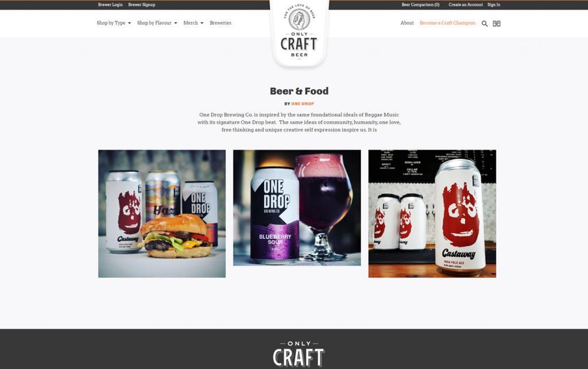Follow the ONE DROP author link
Image resolution: width=588 pixels, height=369 pixels.
click(303, 103)
